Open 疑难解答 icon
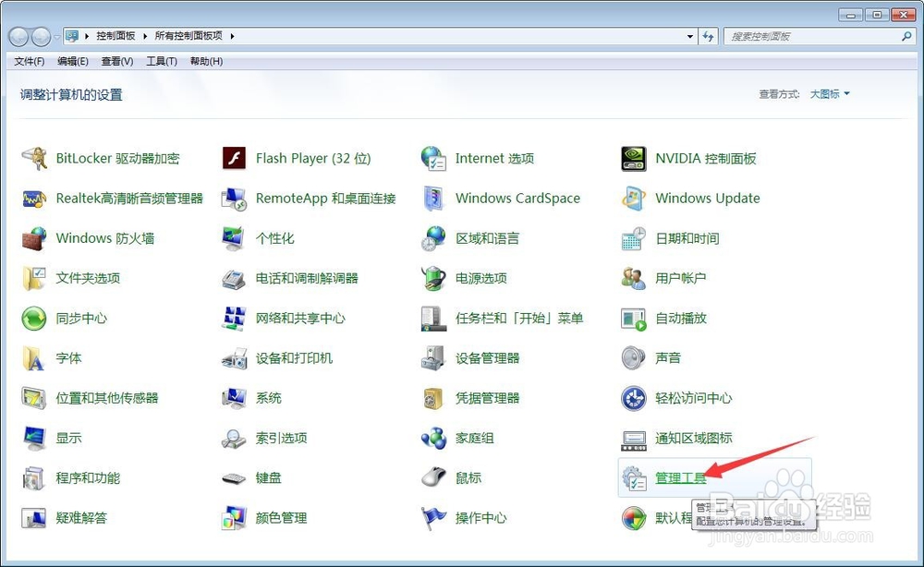 pyautogui.click(x=34, y=518)
